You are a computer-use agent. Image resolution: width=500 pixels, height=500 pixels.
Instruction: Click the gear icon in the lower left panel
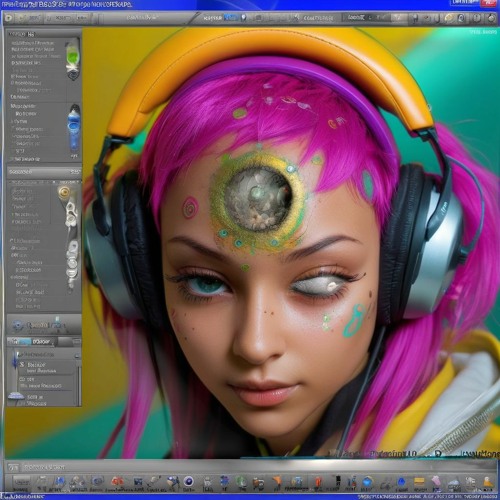point(18,325)
